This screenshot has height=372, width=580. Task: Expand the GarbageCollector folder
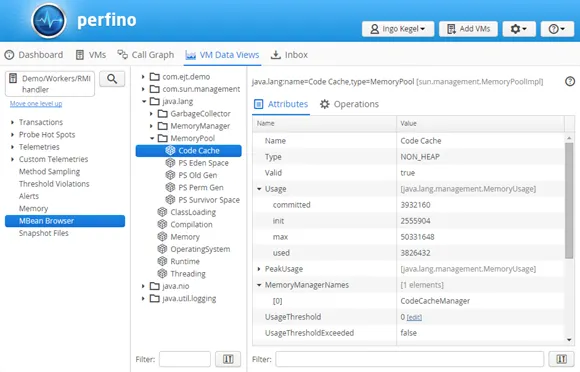pyautogui.click(x=151, y=114)
